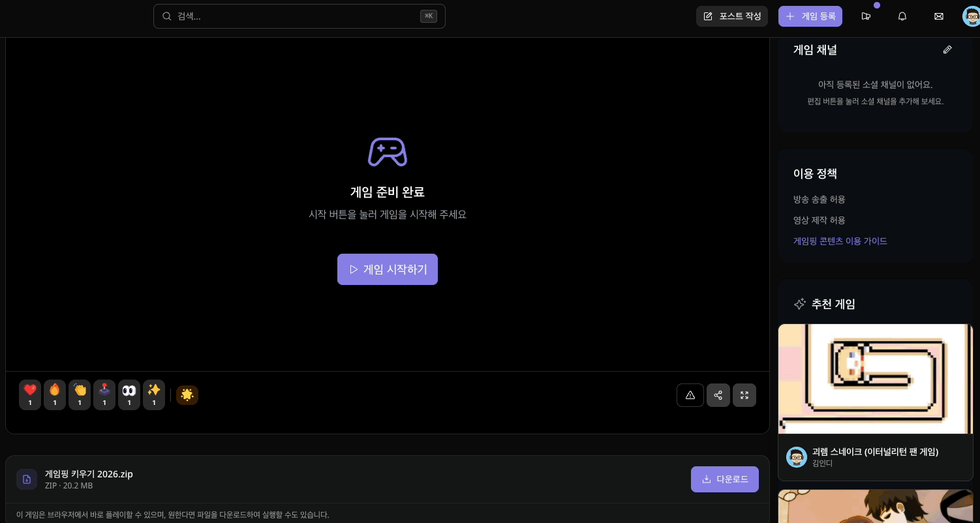
Task: Open the notifications bell
Action: (902, 16)
